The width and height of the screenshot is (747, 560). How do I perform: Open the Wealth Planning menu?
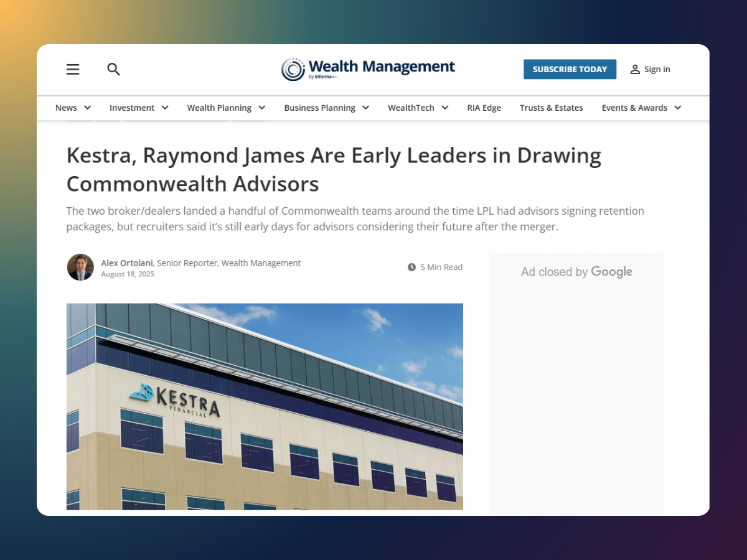tap(219, 108)
